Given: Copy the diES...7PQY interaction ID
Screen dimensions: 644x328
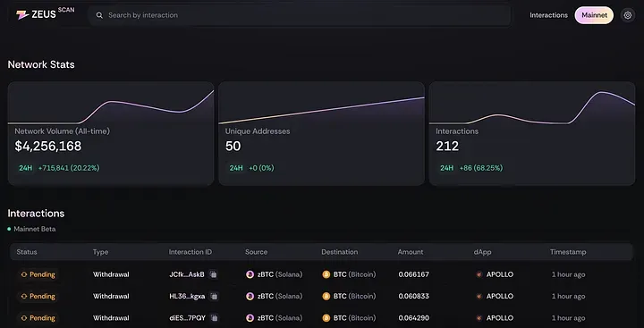Looking at the screenshot, I should [x=215, y=318].
